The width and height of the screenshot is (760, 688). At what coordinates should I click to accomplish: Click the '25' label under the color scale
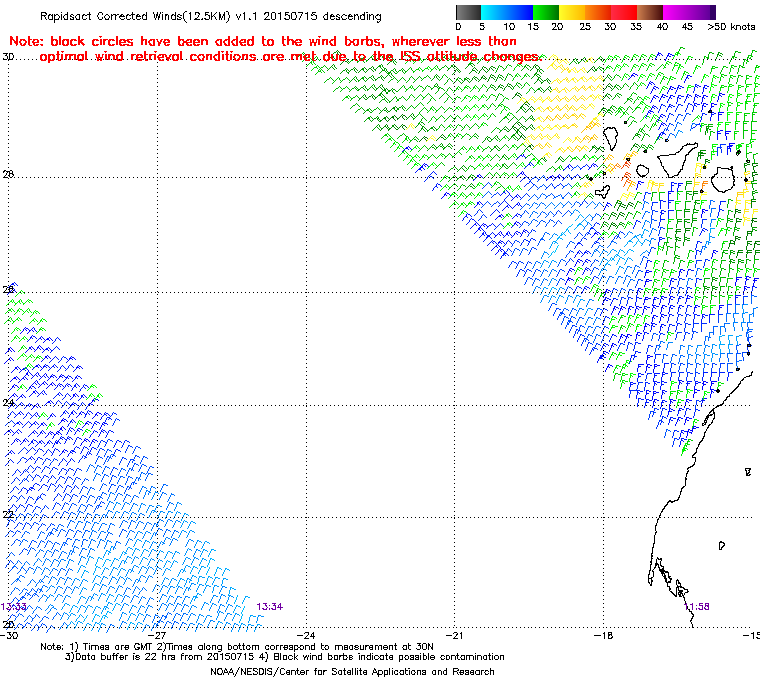[x=585, y=27]
